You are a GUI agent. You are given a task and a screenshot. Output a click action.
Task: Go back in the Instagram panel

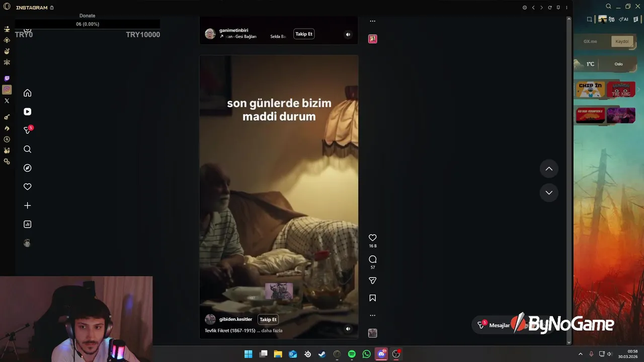(533, 8)
